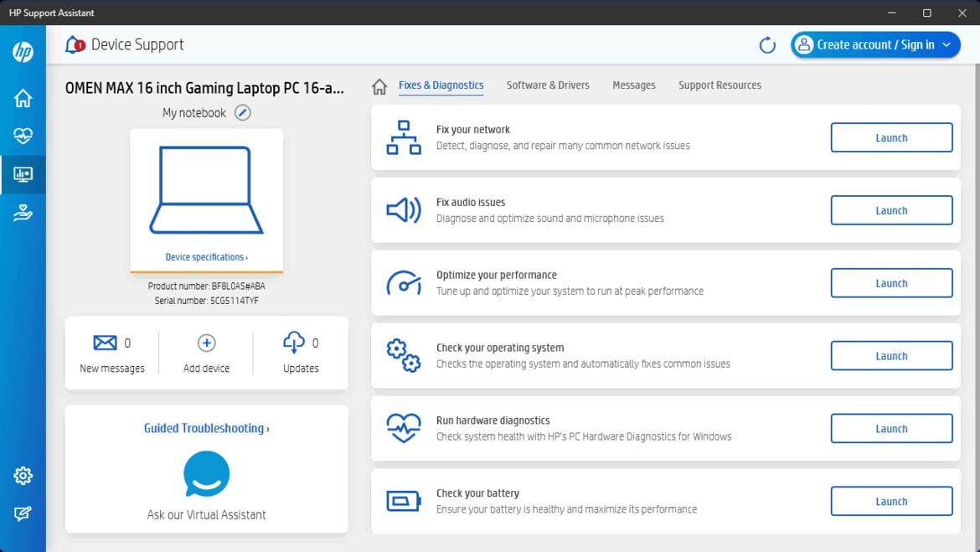Open the support hand icon in the sidebar

point(23,213)
